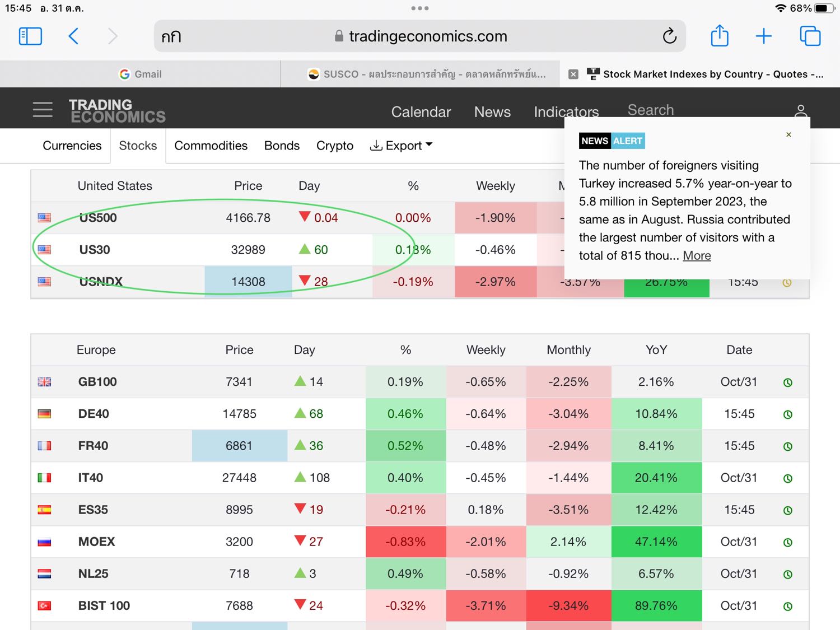Open the multitasking three-dots menu
The width and height of the screenshot is (840, 630).
(x=420, y=8)
